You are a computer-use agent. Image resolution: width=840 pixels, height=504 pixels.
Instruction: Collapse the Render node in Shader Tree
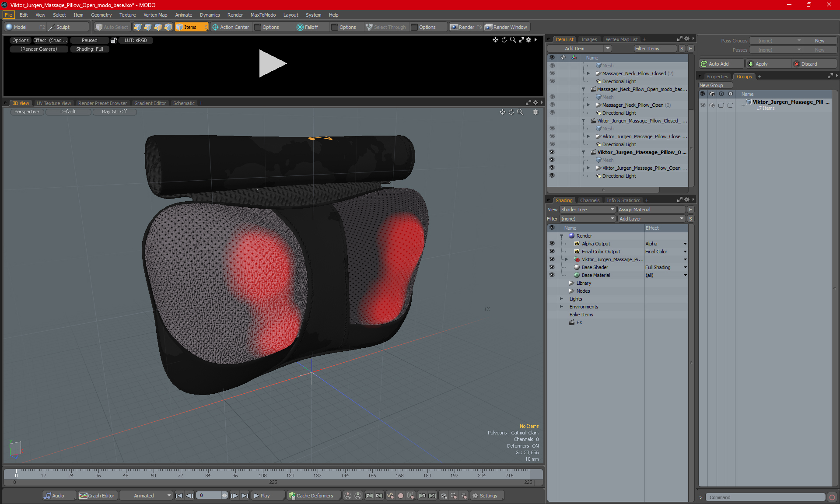pos(562,236)
